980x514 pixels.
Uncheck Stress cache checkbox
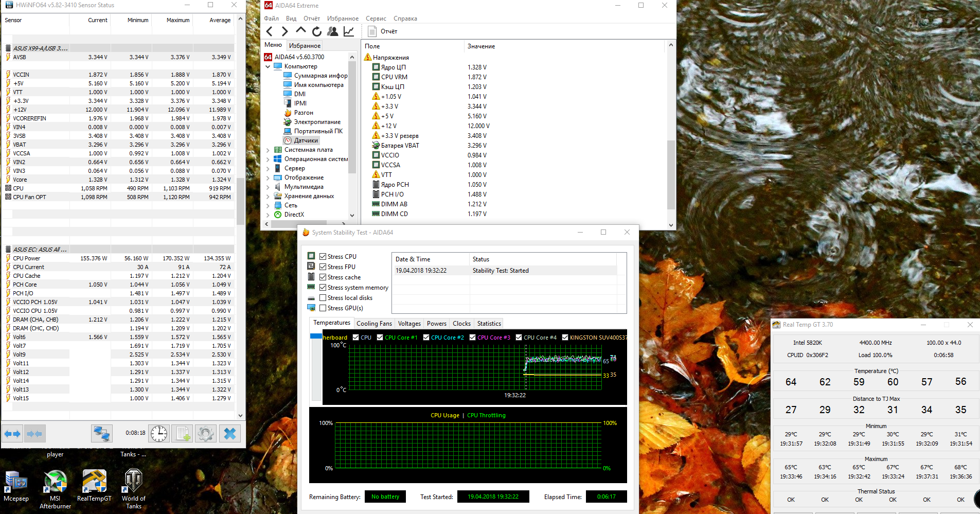(x=323, y=277)
